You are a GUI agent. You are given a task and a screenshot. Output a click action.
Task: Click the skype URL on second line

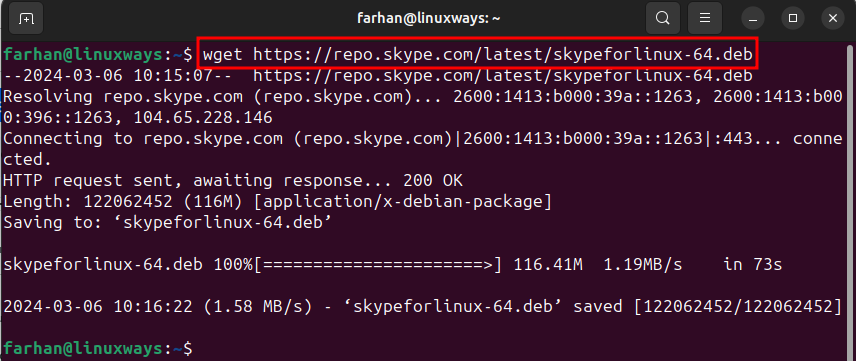502,76
